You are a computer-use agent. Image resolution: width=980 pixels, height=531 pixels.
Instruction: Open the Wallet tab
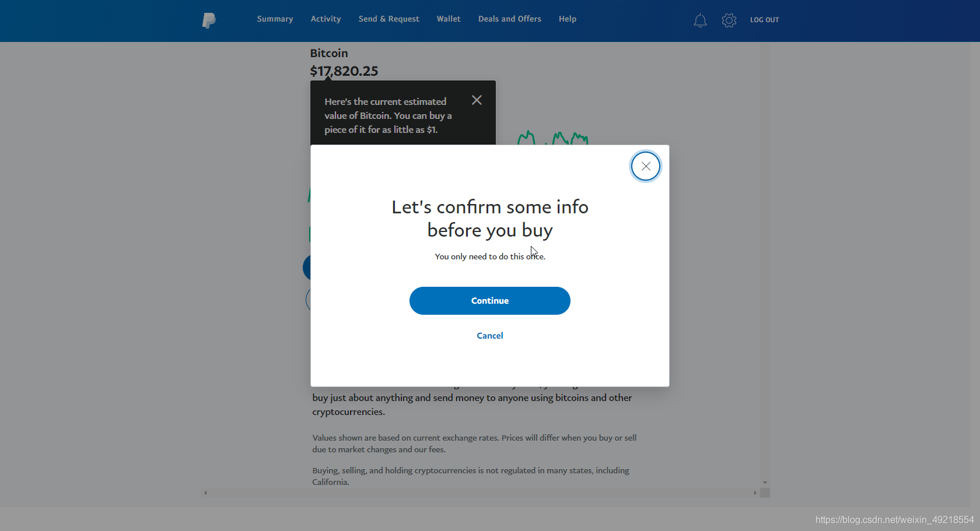[449, 19]
